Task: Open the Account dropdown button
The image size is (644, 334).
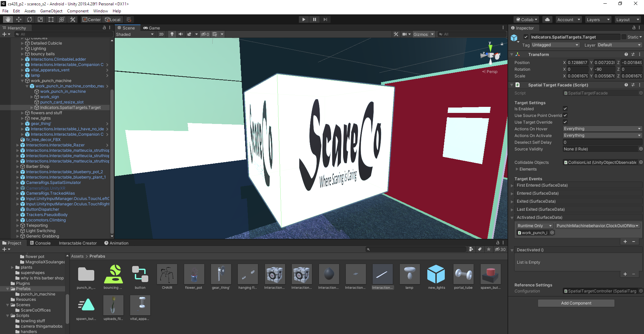Action: click(x=569, y=19)
